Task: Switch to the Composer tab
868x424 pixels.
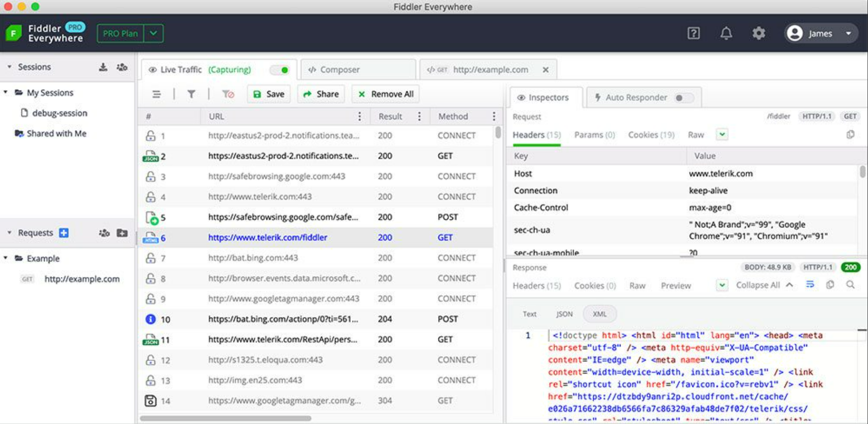Action: tap(358, 70)
